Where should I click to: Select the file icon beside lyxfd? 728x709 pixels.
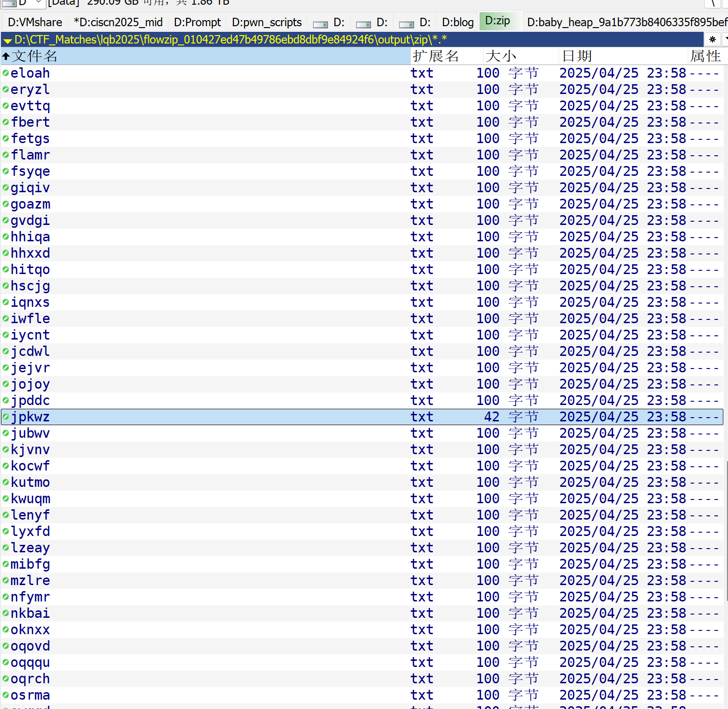[6, 531]
